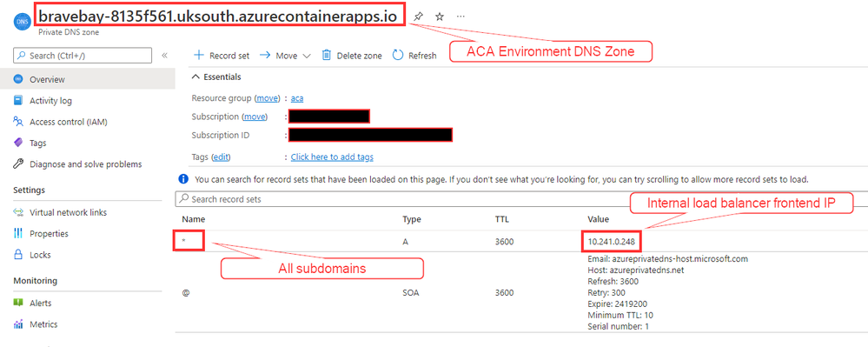Click the SOA type cell

tap(410, 293)
